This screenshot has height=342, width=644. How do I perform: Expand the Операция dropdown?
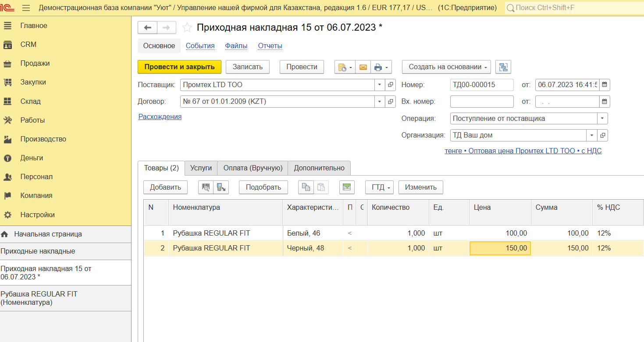[x=602, y=119]
